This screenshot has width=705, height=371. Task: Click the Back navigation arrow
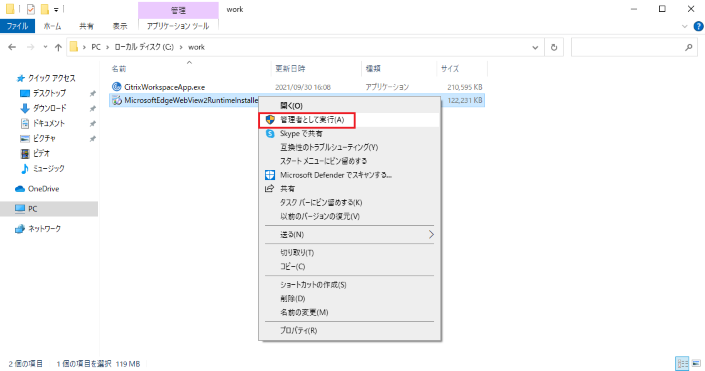(12, 47)
